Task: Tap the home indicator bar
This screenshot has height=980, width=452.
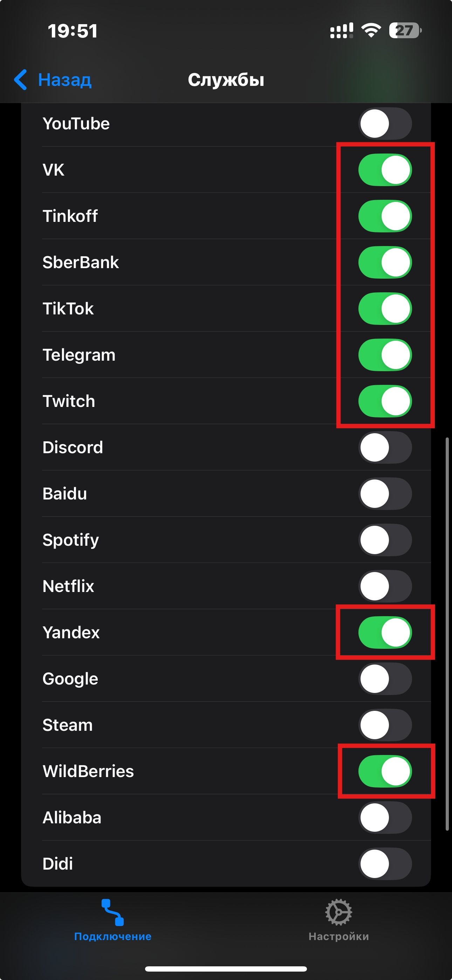Action: (226, 968)
